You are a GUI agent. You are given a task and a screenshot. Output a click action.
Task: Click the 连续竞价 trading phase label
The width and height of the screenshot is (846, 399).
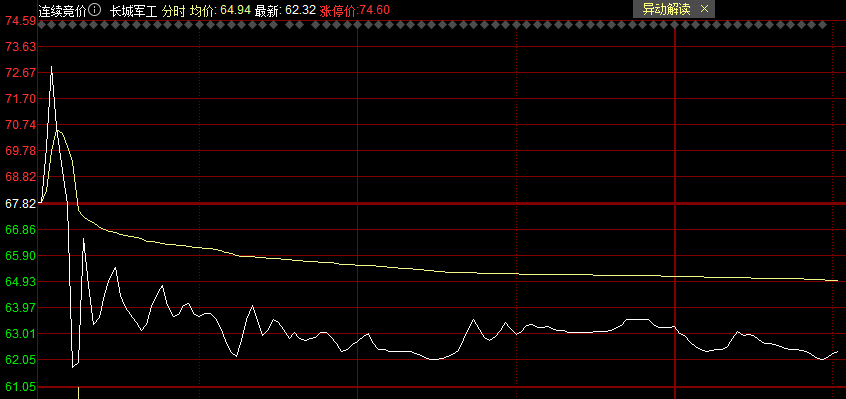[63, 10]
